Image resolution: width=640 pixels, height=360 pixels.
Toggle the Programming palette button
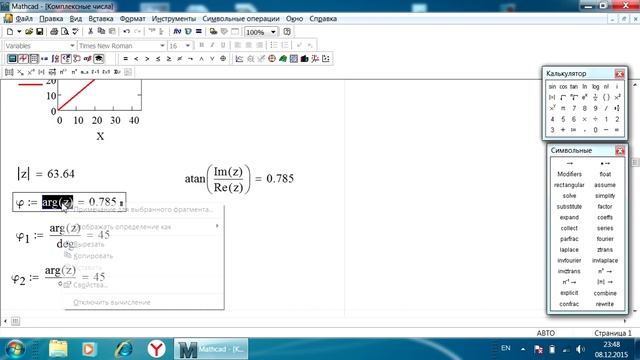click(x=77, y=59)
